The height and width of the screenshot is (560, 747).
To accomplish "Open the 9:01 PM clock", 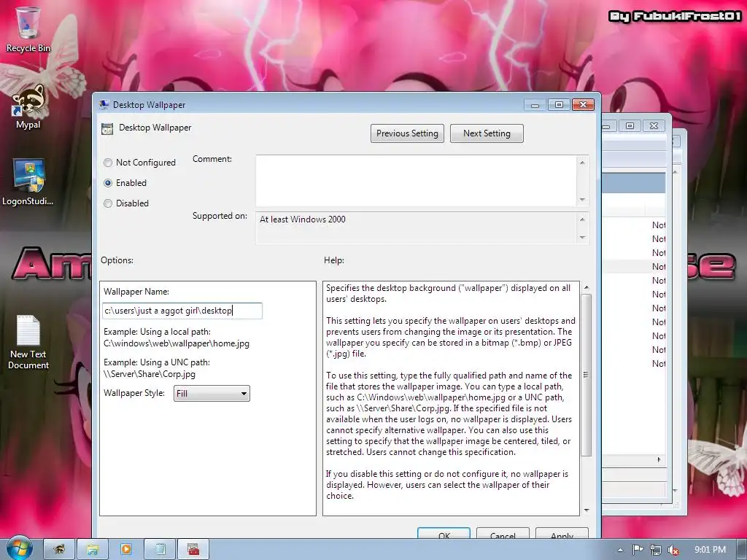I will coord(710,550).
